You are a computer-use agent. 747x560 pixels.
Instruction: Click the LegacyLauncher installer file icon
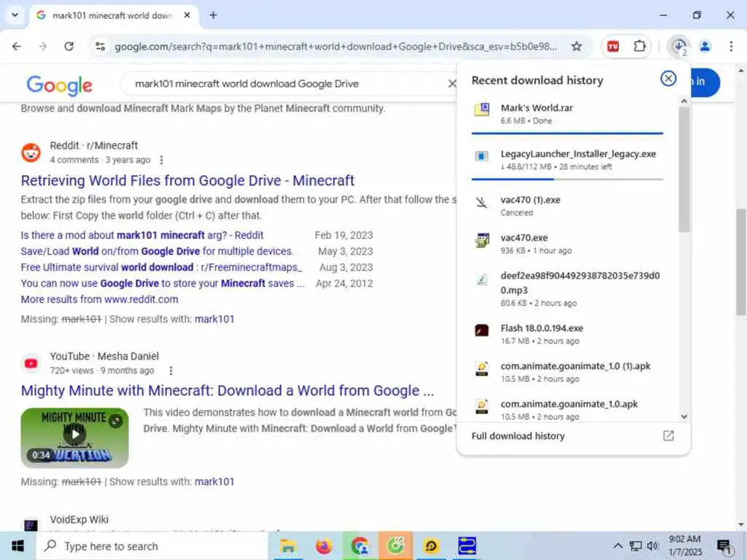coord(481,156)
